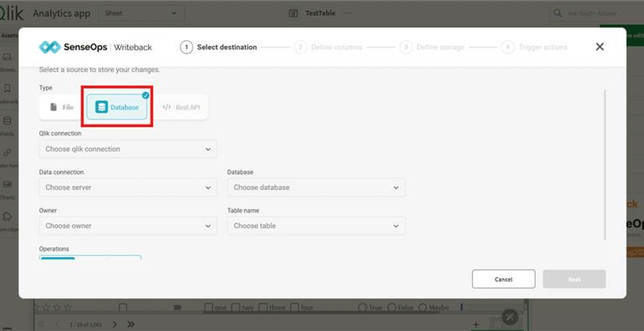This screenshot has height=331, width=644.
Task: Open the Custom objects puzzle icon in sidebar
Action: click(7, 216)
